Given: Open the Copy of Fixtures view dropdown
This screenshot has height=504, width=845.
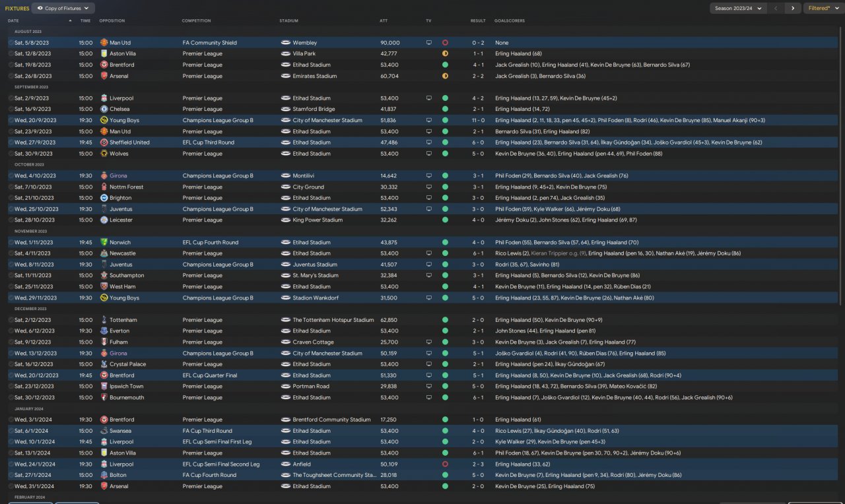Looking at the screenshot, I should [63, 9].
